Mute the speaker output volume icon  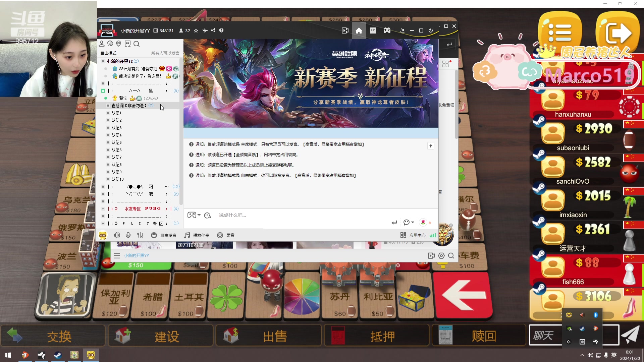[x=117, y=235]
